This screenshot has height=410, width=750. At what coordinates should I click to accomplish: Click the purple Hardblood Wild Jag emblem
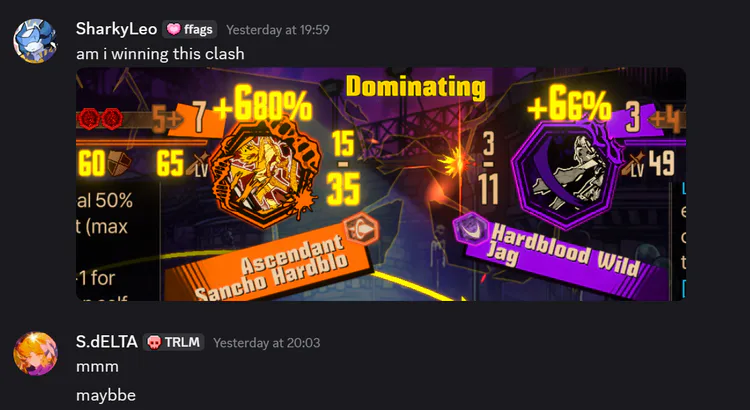click(566, 173)
